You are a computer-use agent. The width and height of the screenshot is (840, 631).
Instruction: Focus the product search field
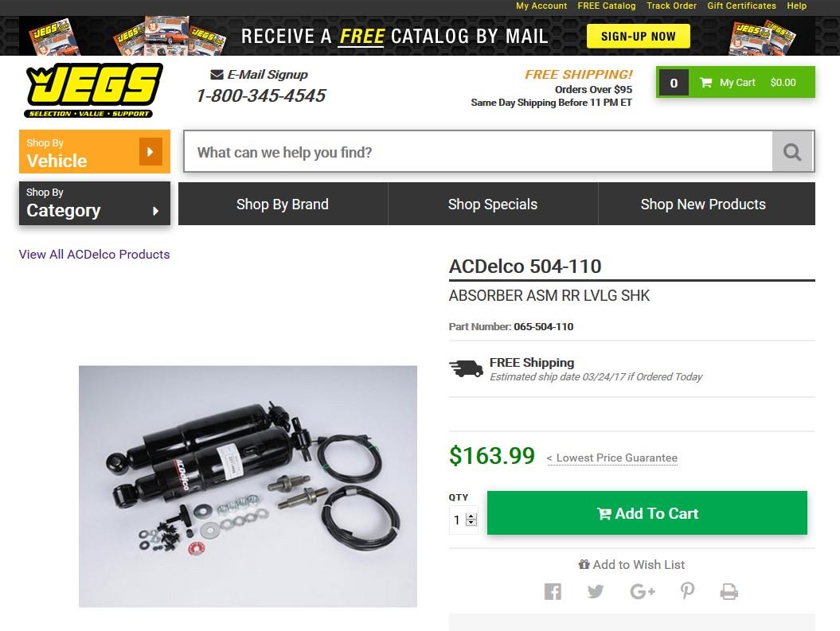(x=478, y=152)
